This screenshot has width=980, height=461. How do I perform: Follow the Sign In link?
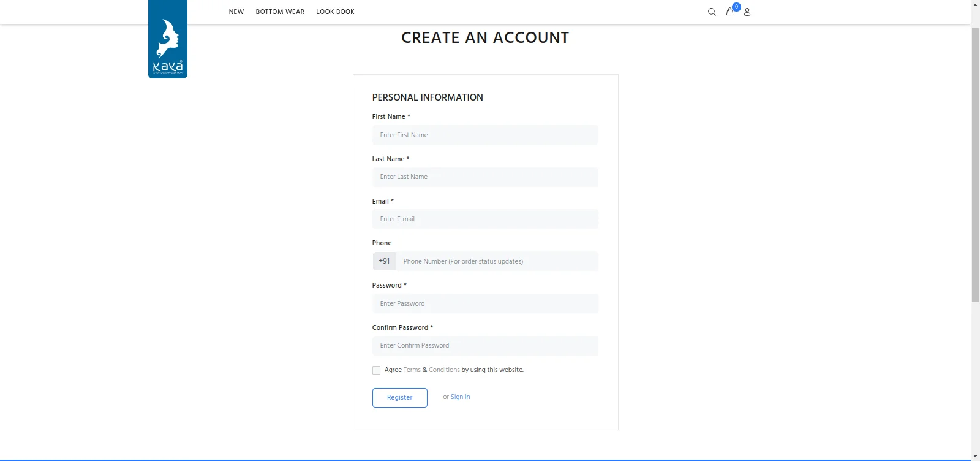(460, 397)
